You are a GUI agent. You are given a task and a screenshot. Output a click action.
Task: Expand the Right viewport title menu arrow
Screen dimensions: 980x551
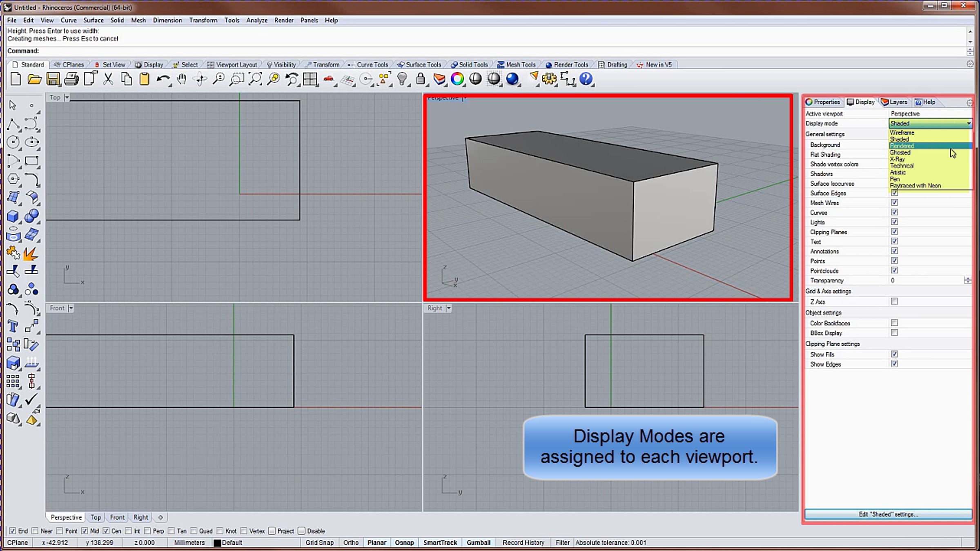tap(449, 308)
